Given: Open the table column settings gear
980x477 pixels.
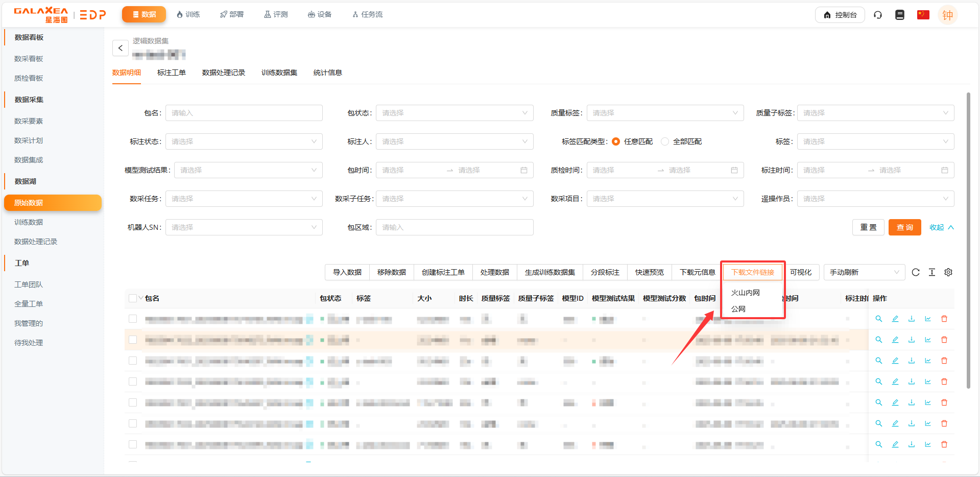Looking at the screenshot, I should (948, 272).
